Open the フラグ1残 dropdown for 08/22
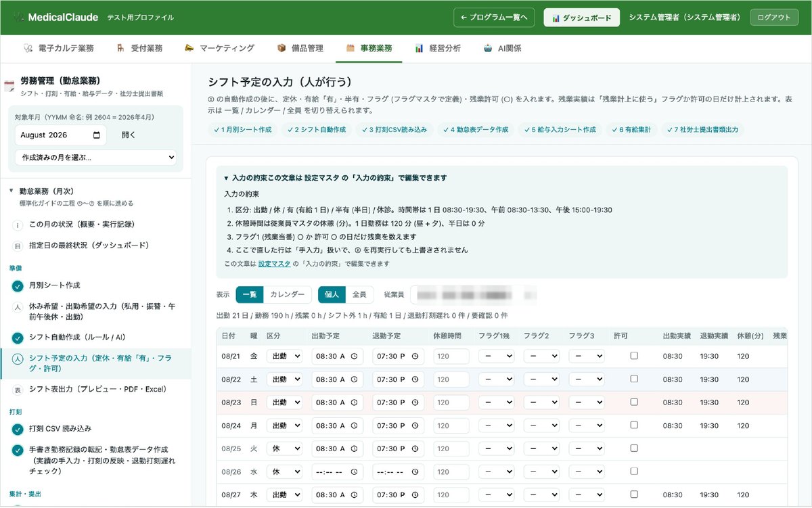Viewport: 812px width, 508px height. [x=496, y=379]
